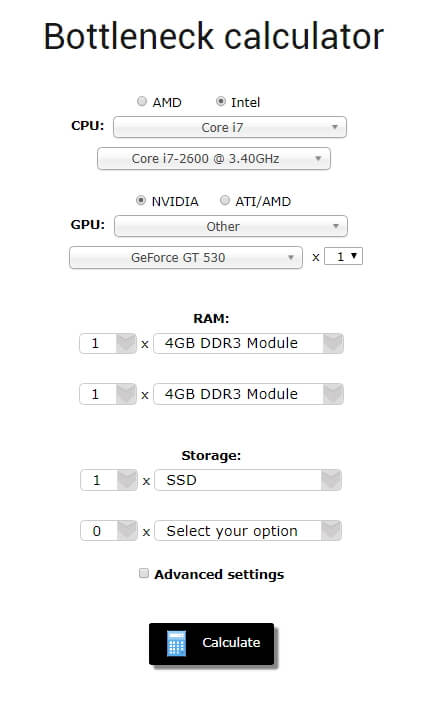The image size is (439, 703).
Task: Select the Intel CPU radio button
Action: [x=220, y=101]
